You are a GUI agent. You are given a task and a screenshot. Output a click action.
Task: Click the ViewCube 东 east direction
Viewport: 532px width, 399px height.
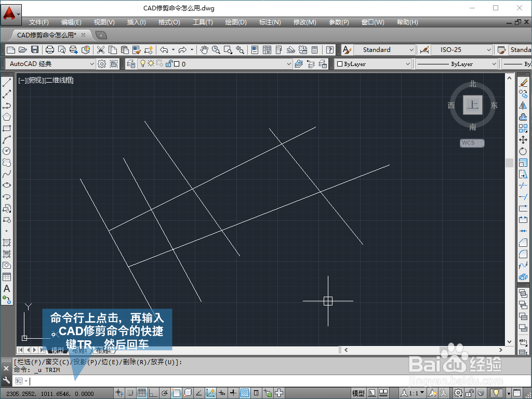click(494, 105)
